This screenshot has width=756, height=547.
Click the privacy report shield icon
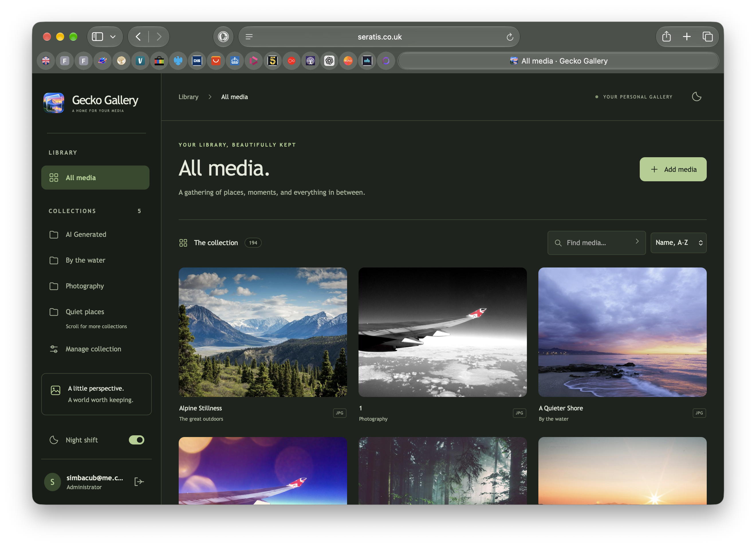pos(223,36)
